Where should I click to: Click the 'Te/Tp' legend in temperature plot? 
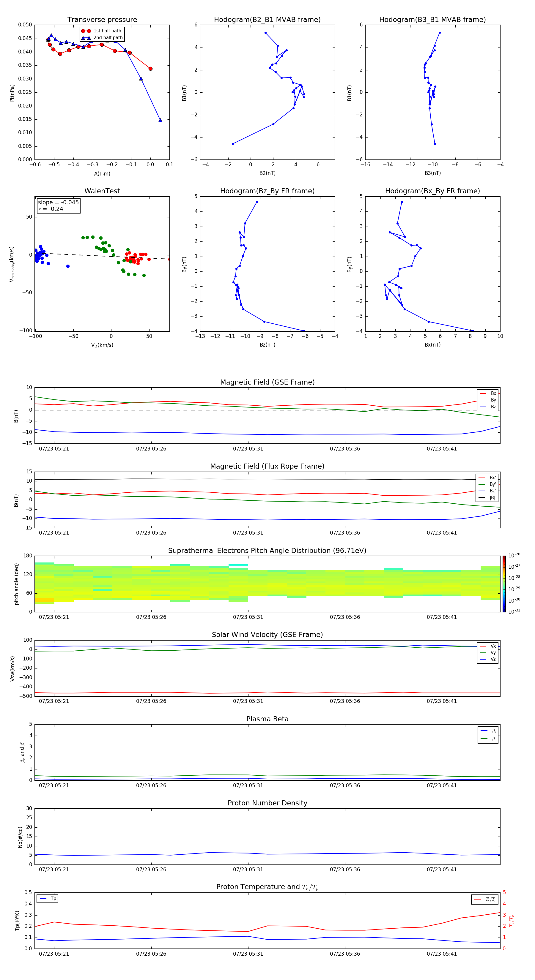click(485, 899)
